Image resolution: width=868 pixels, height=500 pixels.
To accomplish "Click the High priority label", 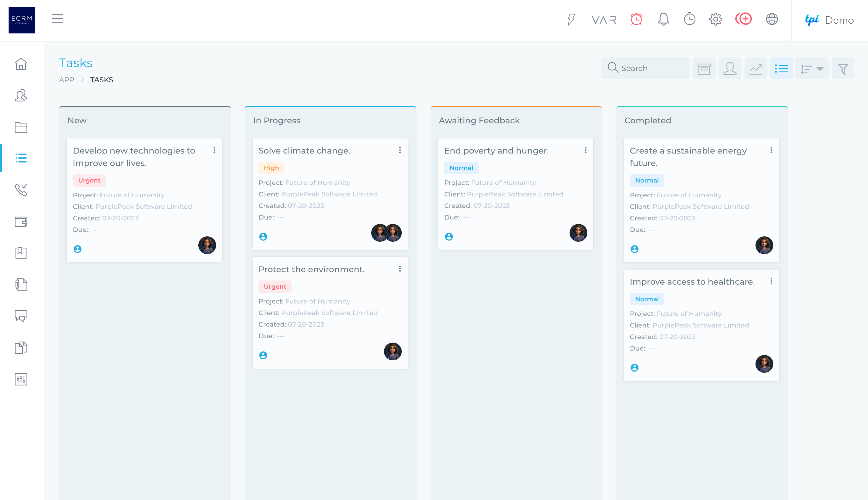I will (271, 168).
